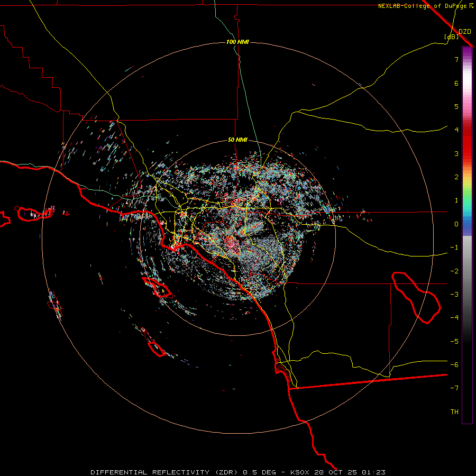Click the 100 NMI range ring label
476x476 pixels.
pyautogui.click(x=237, y=42)
